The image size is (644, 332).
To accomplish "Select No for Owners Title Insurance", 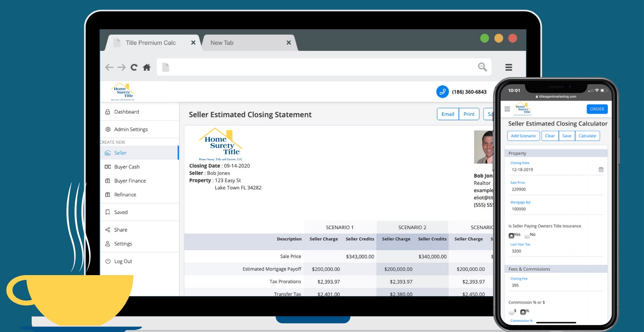I will (x=527, y=235).
